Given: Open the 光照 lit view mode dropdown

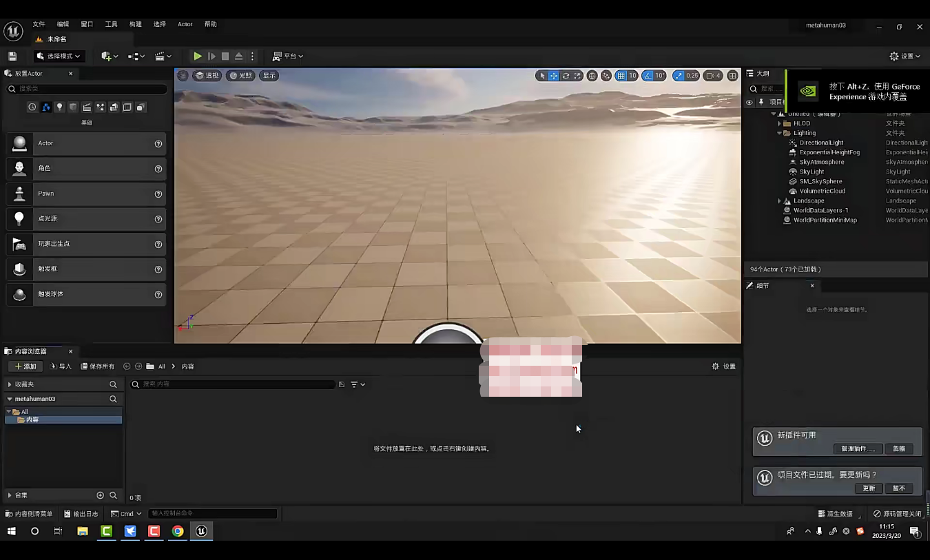Looking at the screenshot, I should pyautogui.click(x=241, y=76).
